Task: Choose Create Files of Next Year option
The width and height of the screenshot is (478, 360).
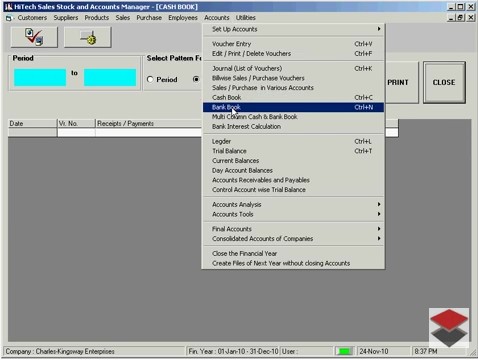Action: click(293, 263)
